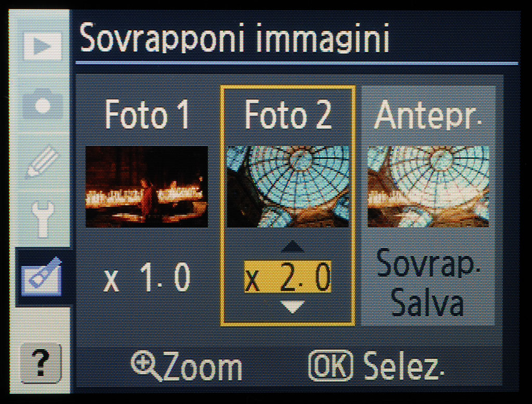The image size is (532, 404).
Task: Click the overlay preview thumbnail
Action: point(428,186)
